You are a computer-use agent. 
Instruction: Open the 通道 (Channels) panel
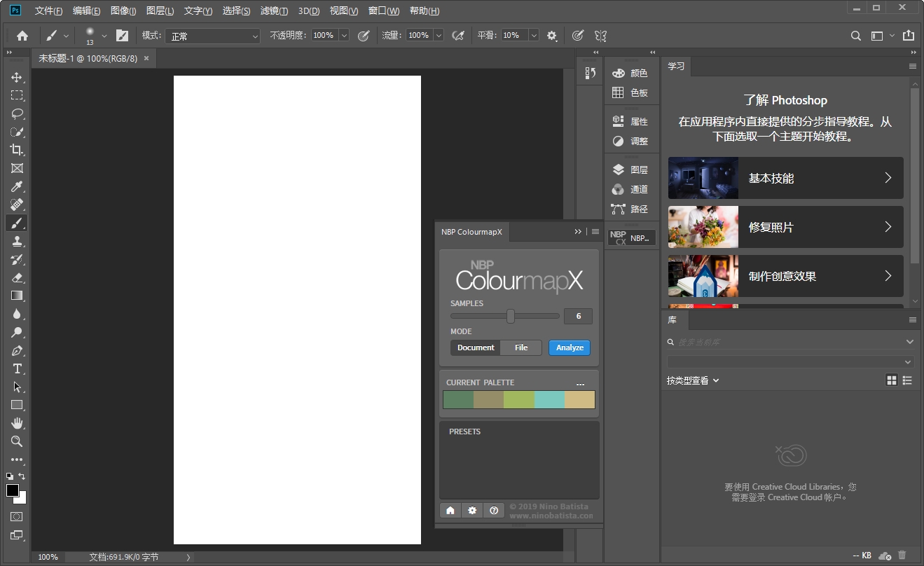631,189
